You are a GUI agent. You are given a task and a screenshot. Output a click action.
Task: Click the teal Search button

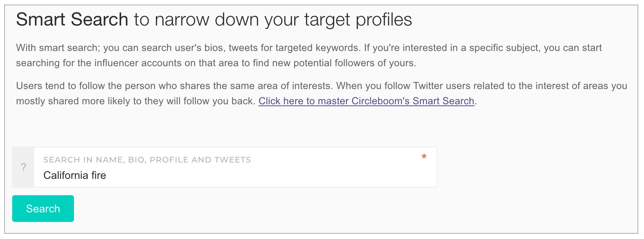[x=43, y=209]
